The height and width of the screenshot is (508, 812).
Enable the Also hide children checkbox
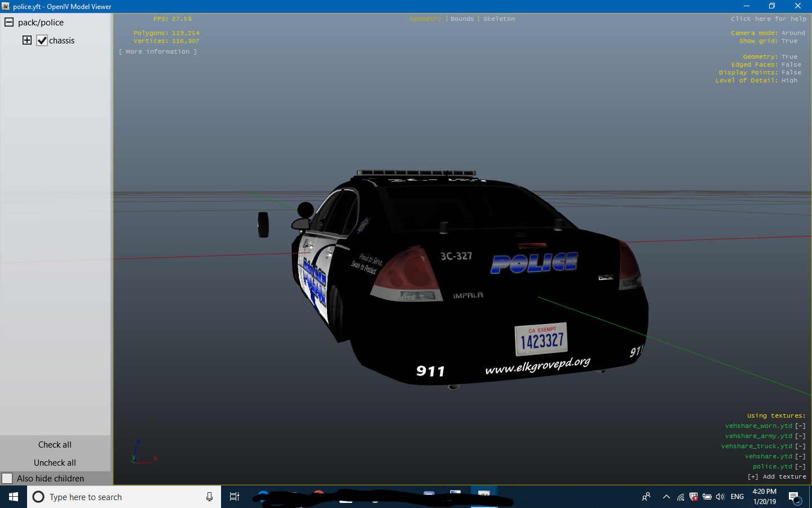coord(7,478)
